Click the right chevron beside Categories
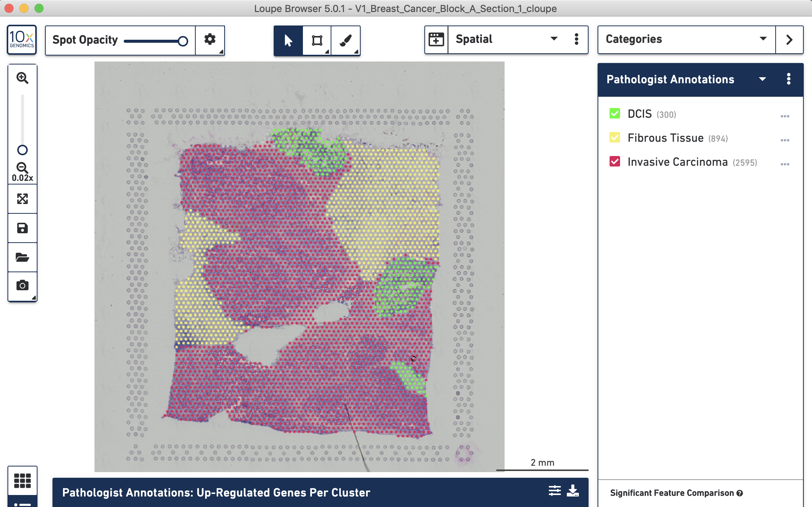 coord(790,39)
